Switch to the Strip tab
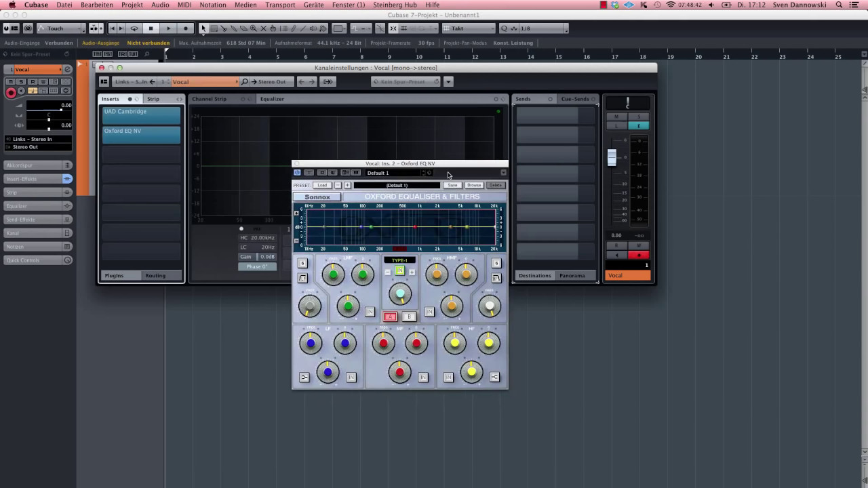This screenshot has width=868, height=488. (153, 99)
